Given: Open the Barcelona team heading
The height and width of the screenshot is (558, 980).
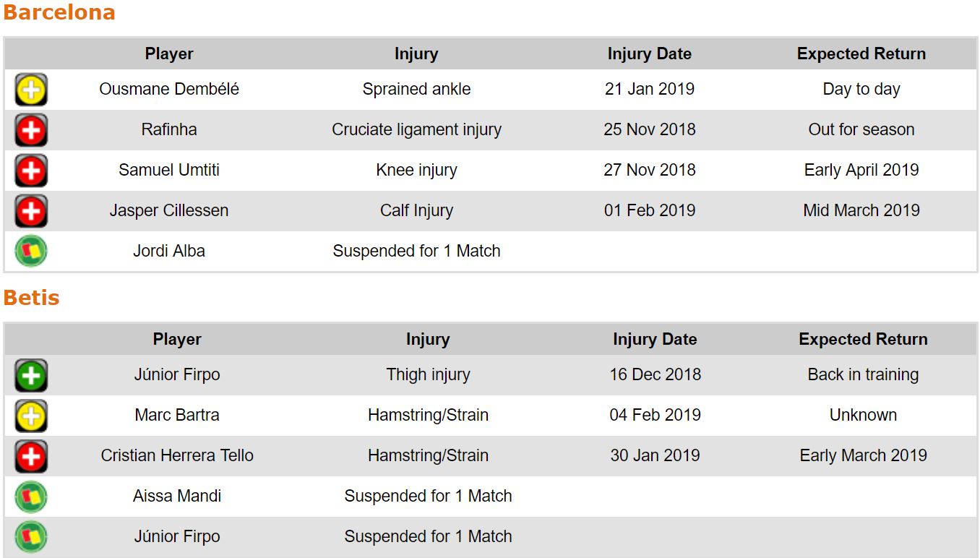Looking at the screenshot, I should (x=59, y=13).
